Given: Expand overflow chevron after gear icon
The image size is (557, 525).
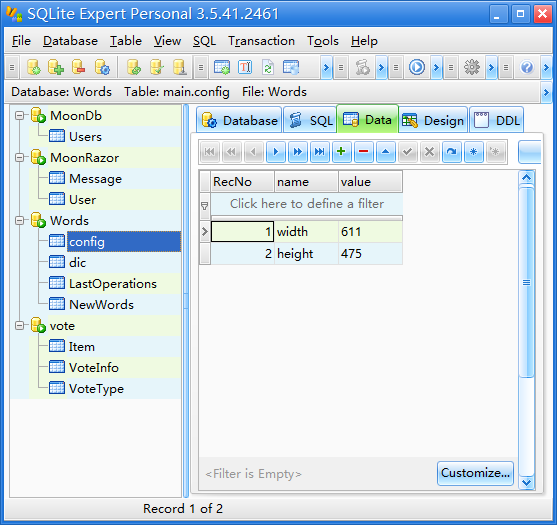Looking at the screenshot, I should pos(491,67).
